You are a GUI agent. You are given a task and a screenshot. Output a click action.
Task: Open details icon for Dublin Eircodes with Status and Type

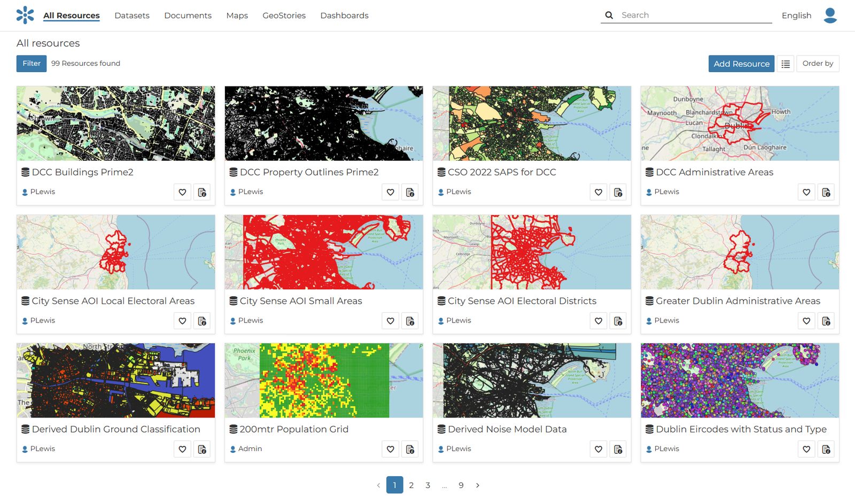click(x=826, y=450)
